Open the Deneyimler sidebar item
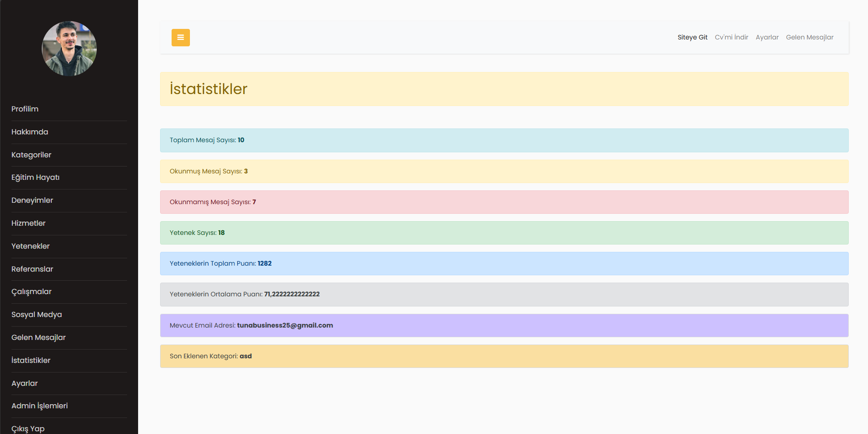Image resolution: width=868 pixels, height=434 pixels. 32,200
